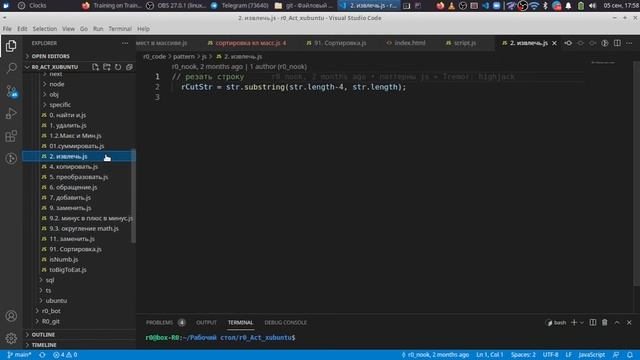640x360 pixels.
Task: Open the View menu
Action: [x=68, y=29]
